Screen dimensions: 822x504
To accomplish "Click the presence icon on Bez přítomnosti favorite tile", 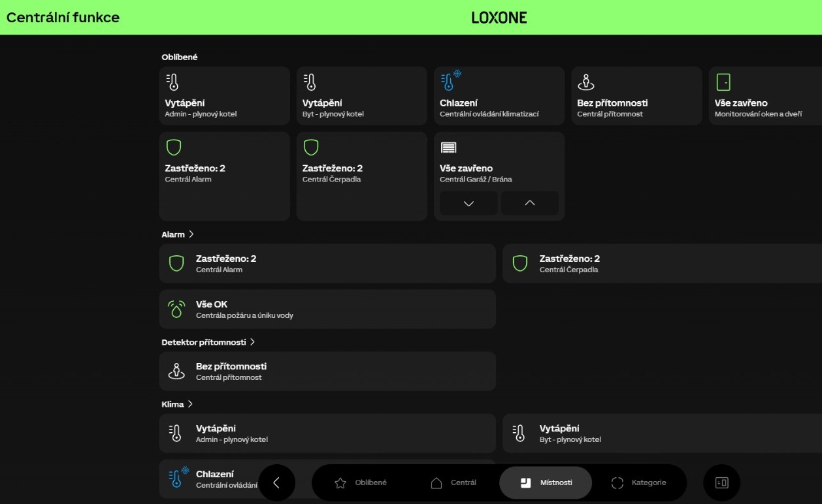I will coord(586,82).
